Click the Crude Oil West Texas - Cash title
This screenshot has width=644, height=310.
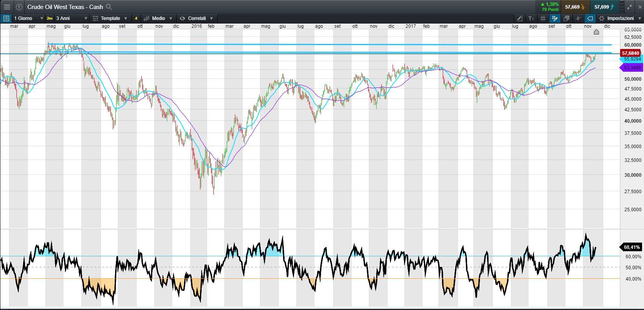coord(65,7)
